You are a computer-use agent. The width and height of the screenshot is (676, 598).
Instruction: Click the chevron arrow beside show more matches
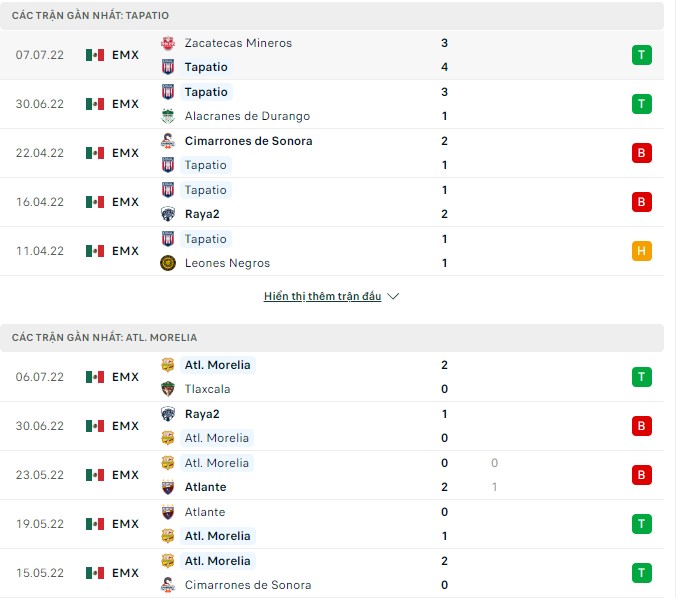(393, 297)
